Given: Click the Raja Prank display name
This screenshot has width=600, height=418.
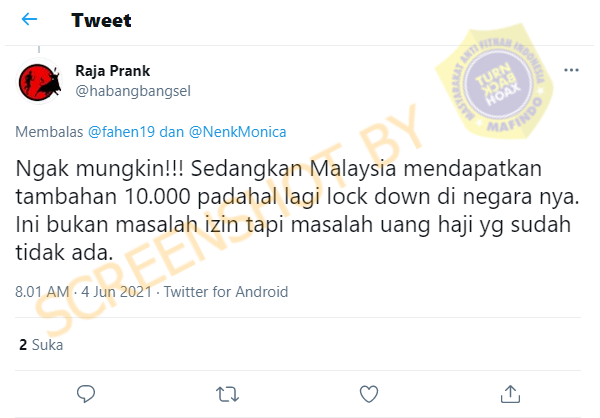Looking at the screenshot, I should coord(112,71).
